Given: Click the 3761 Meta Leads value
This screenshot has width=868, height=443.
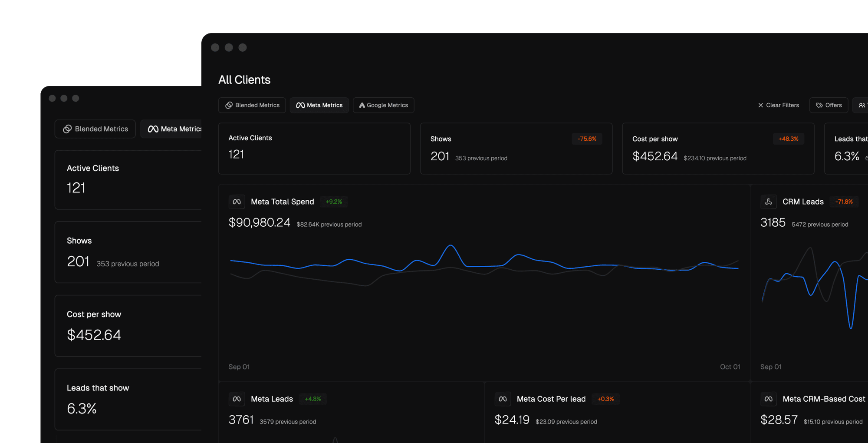Looking at the screenshot, I should pos(241,420).
